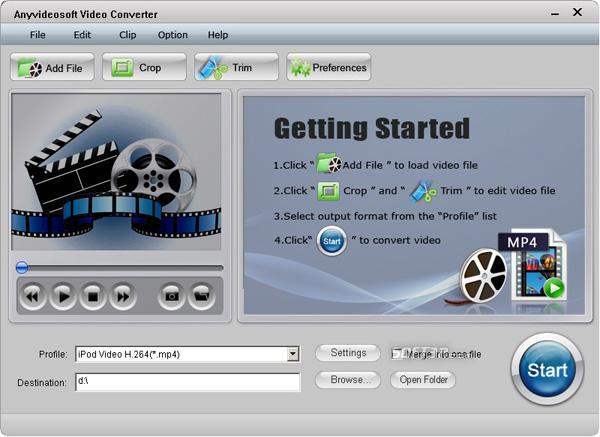Click the Open Folder button
This screenshot has width=600, height=437.
pyautogui.click(x=423, y=380)
